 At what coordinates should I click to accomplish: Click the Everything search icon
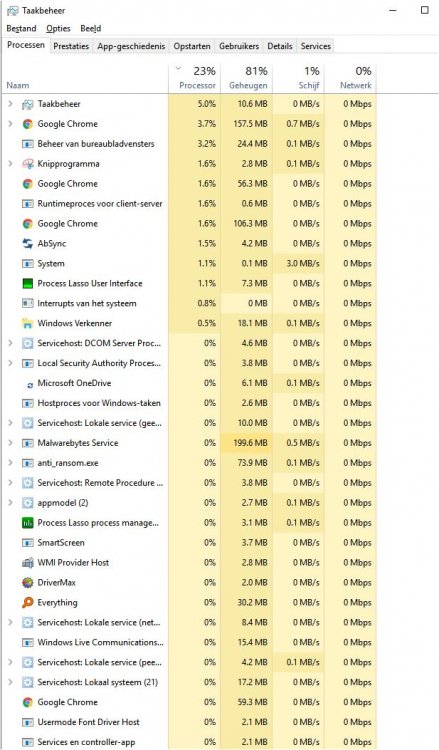click(28, 603)
